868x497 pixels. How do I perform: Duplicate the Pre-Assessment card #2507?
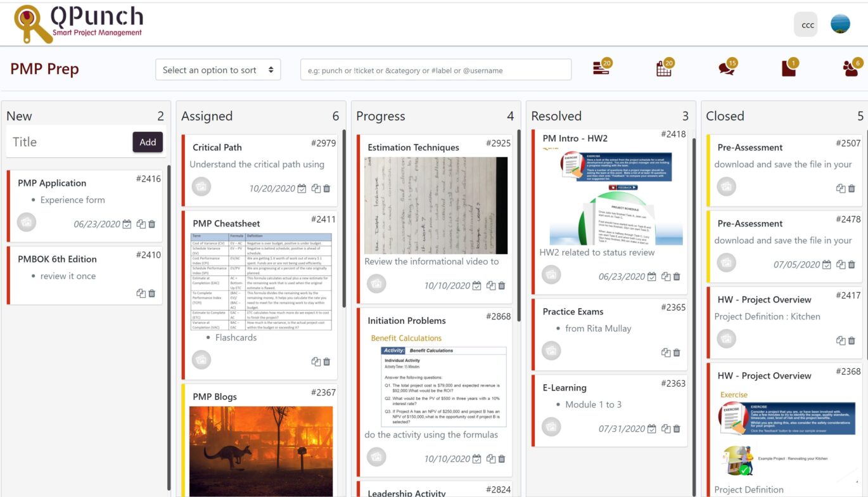[x=838, y=188]
